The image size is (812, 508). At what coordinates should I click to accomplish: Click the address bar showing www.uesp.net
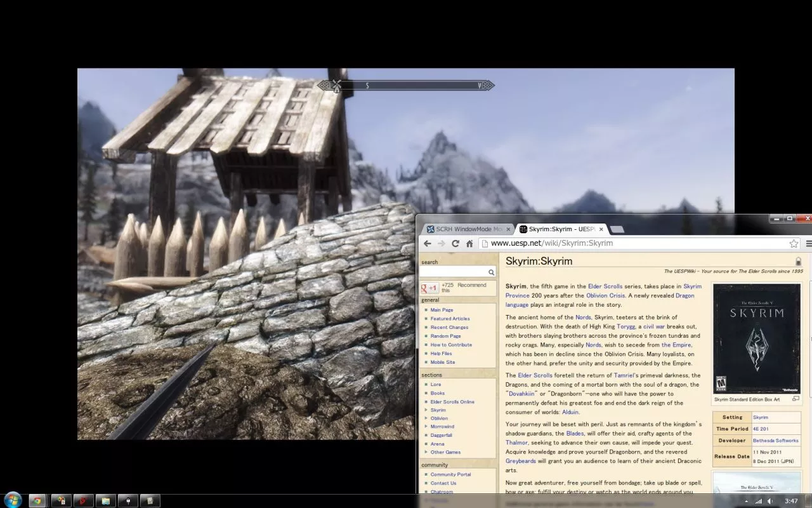638,243
